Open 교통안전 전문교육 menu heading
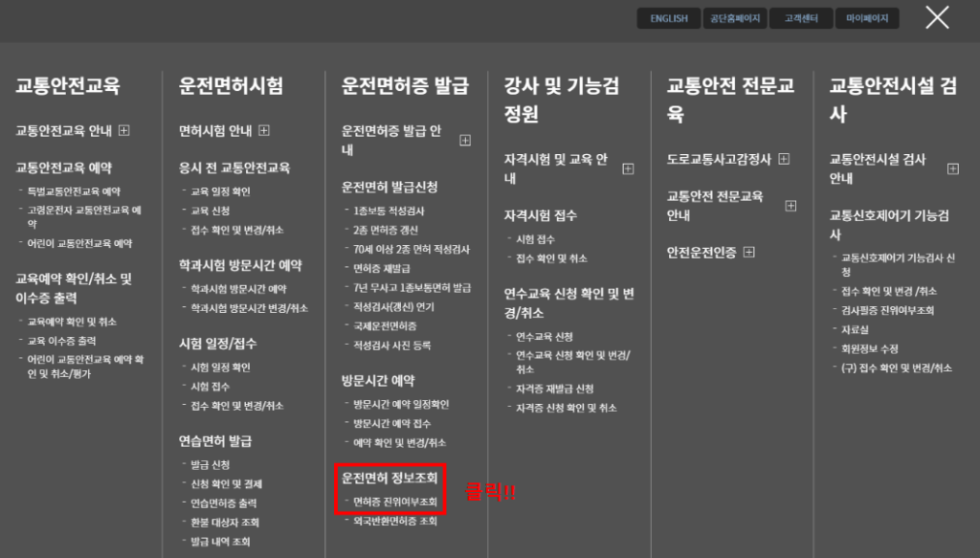This screenshot has height=558, width=980. tap(730, 100)
